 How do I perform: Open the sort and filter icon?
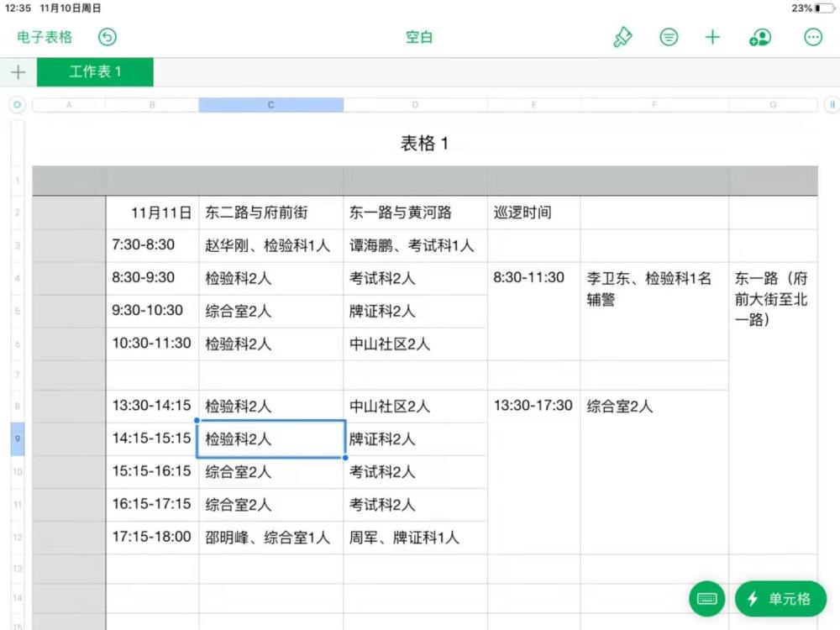(x=669, y=37)
